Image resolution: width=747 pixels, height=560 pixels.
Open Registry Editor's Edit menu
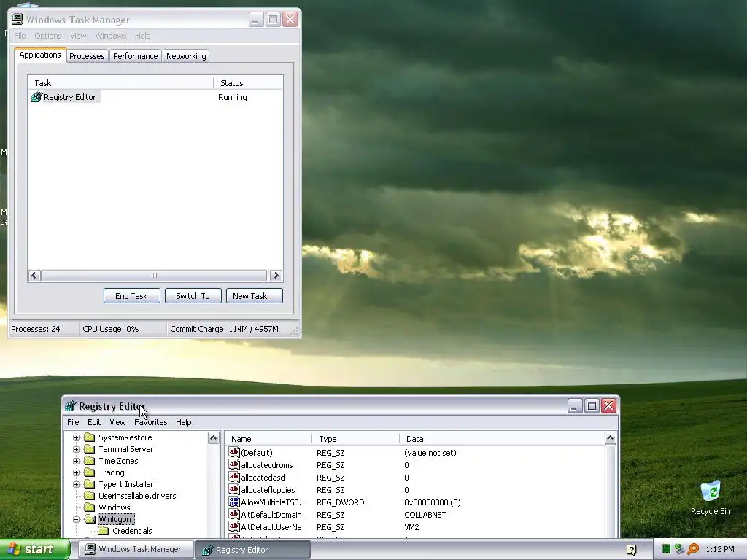[94, 422]
